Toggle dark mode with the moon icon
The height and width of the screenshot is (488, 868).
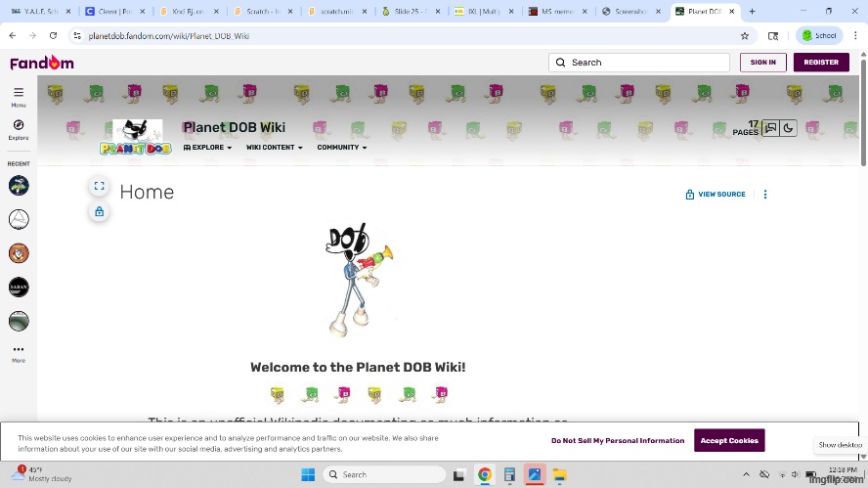788,128
